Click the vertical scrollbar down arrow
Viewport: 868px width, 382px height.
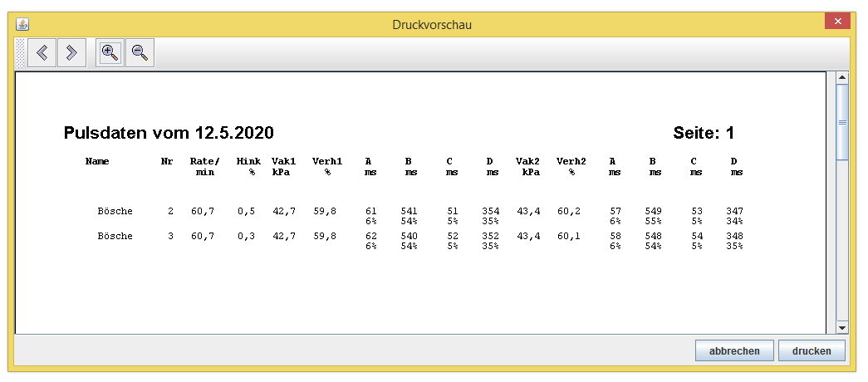(x=842, y=328)
